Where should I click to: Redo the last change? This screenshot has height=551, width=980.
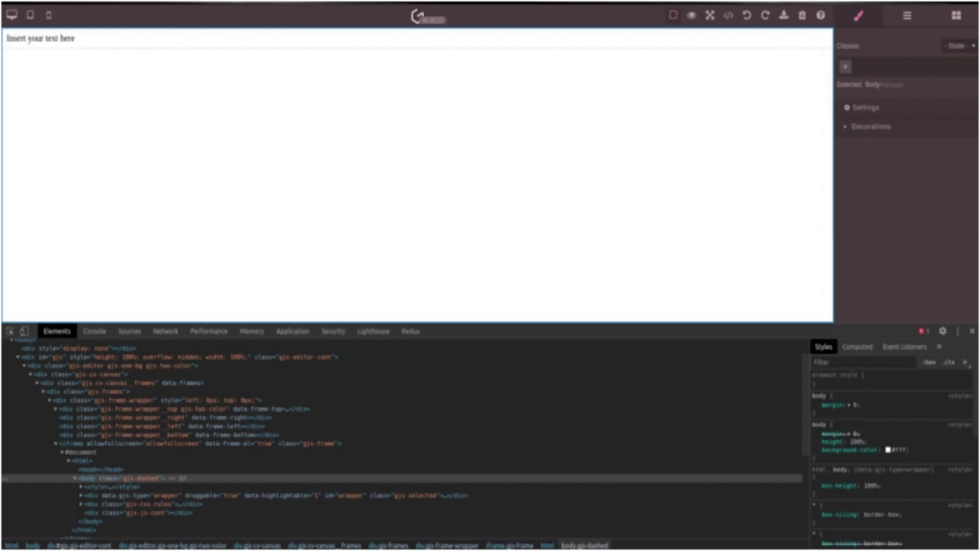765,15
